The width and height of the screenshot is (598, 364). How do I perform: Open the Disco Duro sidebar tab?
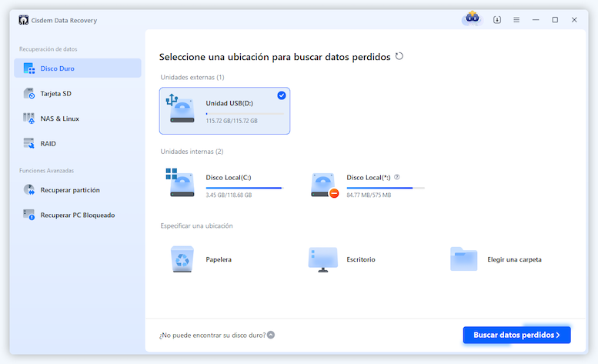(78, 68)
